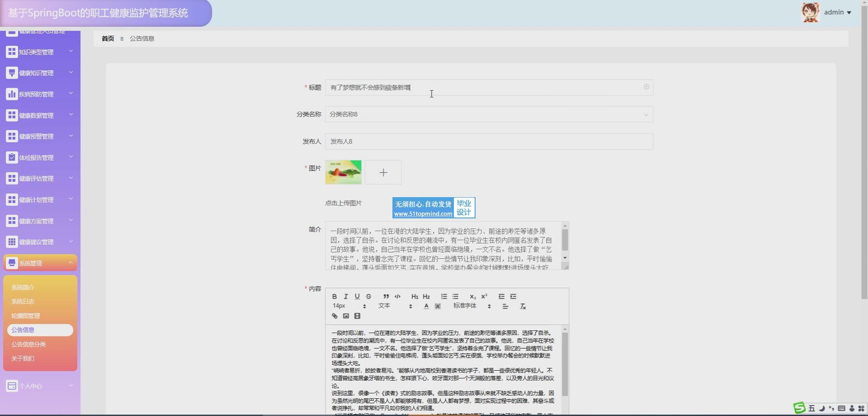Toggle italic formatting in the editor
868x416 pixels.
click(346, 297)
